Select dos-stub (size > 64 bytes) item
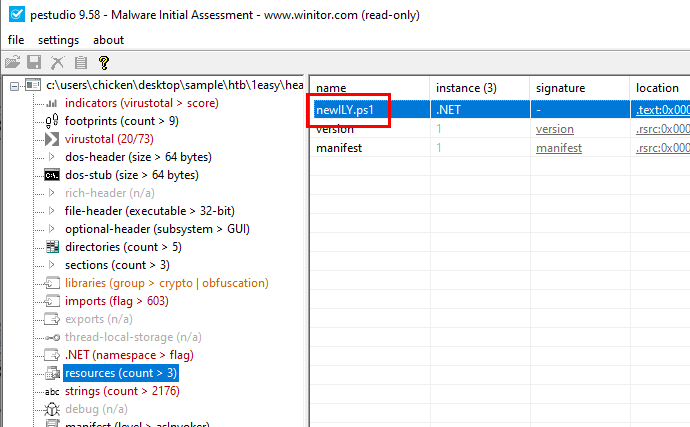Viewport: 690px width, 427px height. [x=132, y=175]
